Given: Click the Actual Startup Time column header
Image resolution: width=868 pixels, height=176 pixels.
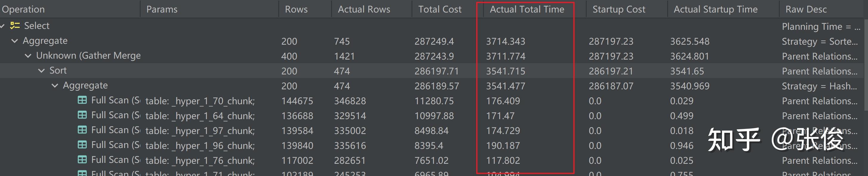Looking at the screenshot, I should 716,9.
